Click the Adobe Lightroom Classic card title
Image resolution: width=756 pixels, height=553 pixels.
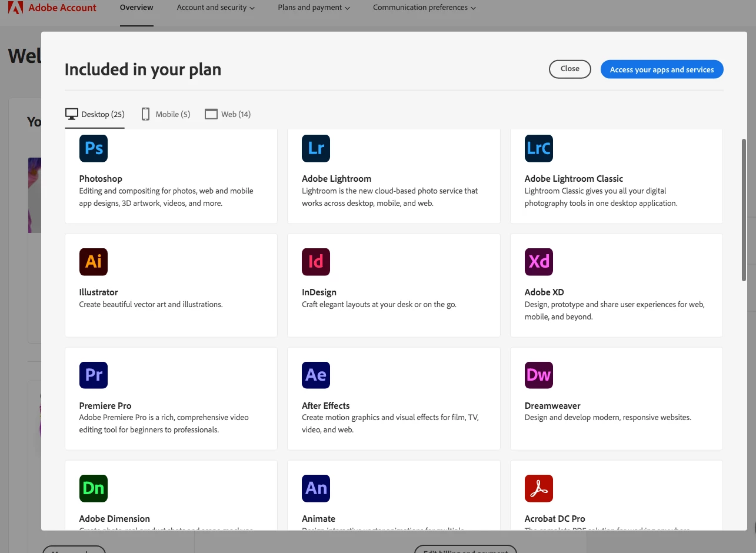574,179
